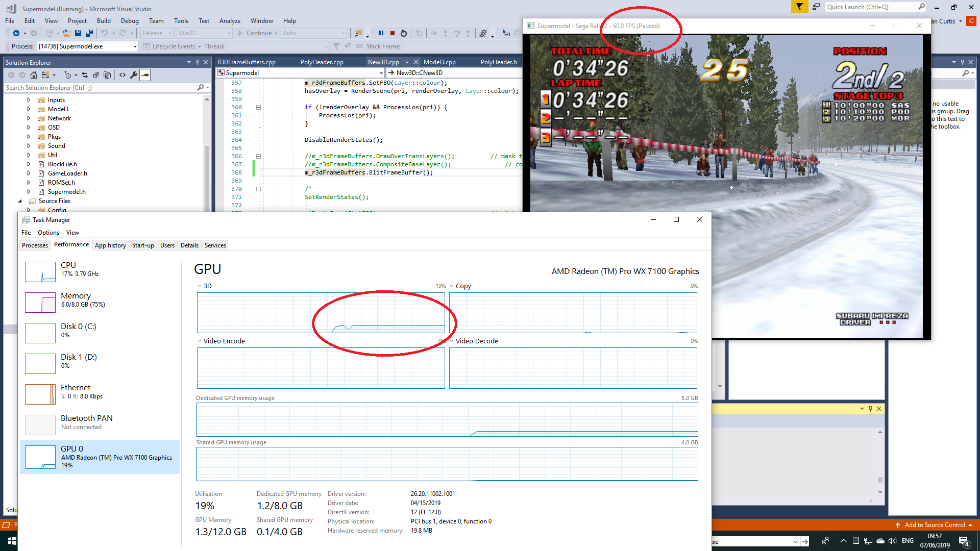Click the feedback icon beside Quick Launch

816,7
